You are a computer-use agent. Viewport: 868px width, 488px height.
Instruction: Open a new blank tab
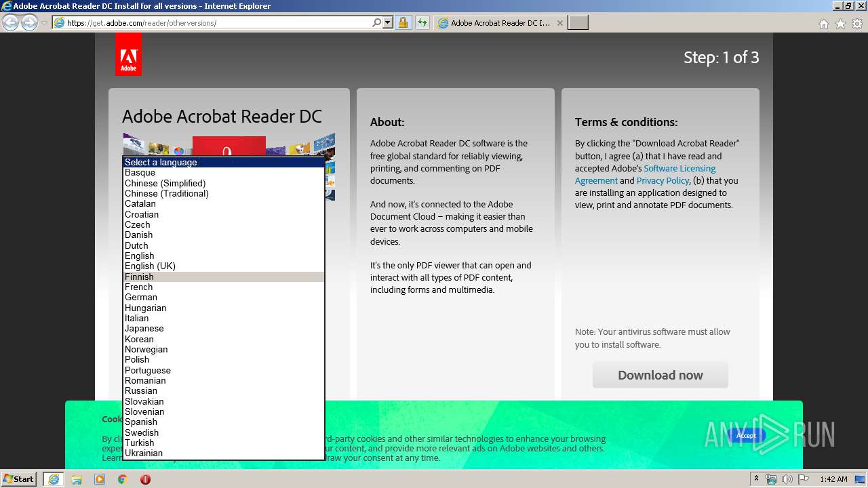pos(578,23)
